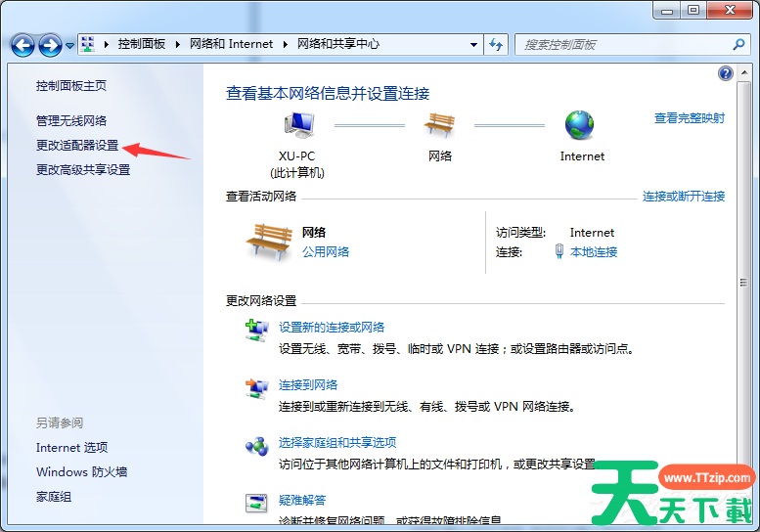Open Internet 选项 under 另请参阅
Image resolution: width=760 pixels, height=532 pixels.
[71, 447]
